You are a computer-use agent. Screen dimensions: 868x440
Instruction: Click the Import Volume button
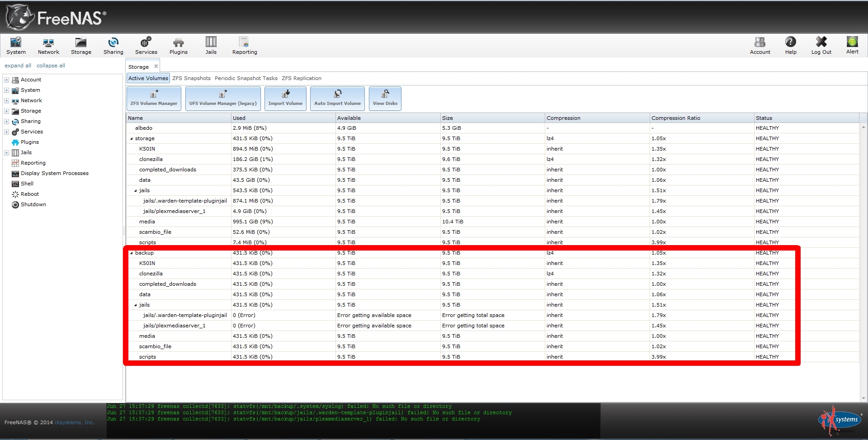(x=285, y=98)
